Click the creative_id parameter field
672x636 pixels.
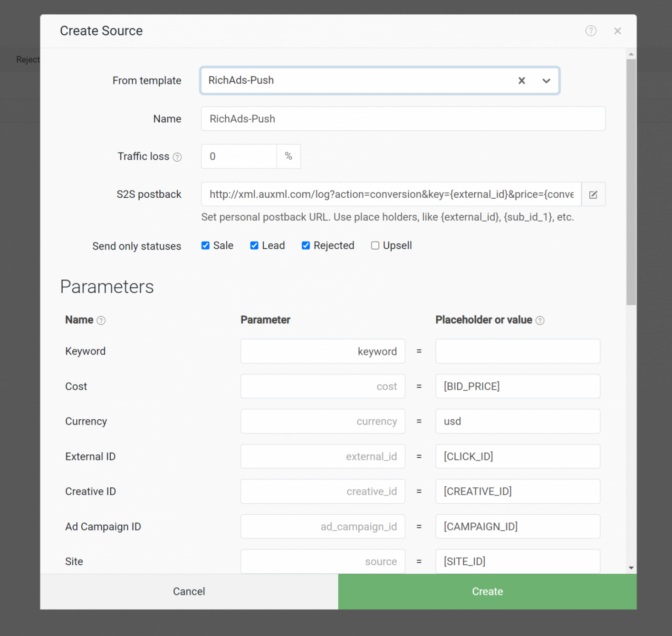(323, 491)
